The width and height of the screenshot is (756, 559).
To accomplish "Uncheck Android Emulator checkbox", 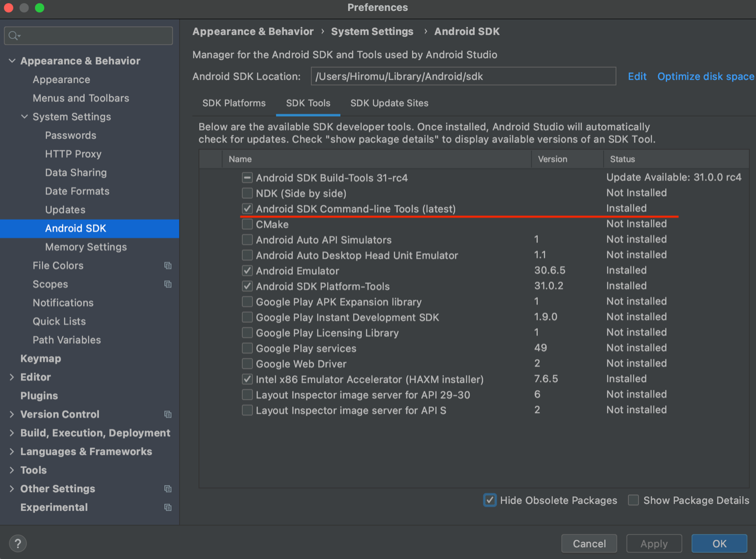I will click(247, 271).
